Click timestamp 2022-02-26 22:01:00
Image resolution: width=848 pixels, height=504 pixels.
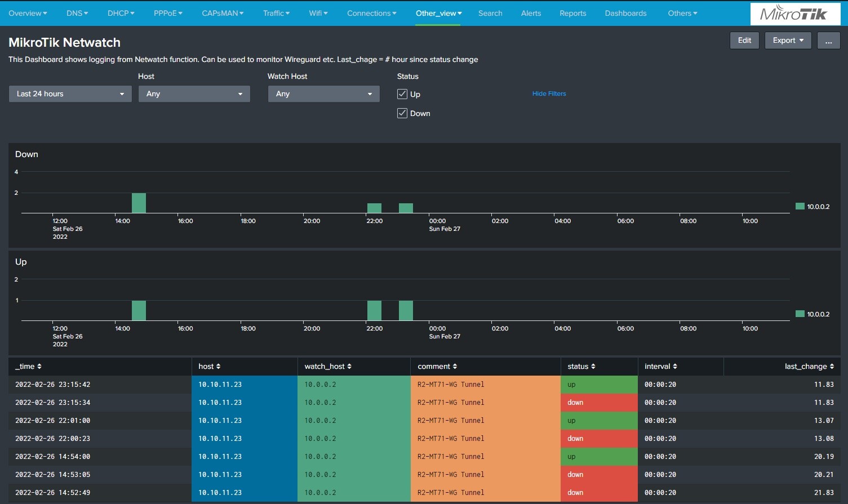tap(52, 421)
